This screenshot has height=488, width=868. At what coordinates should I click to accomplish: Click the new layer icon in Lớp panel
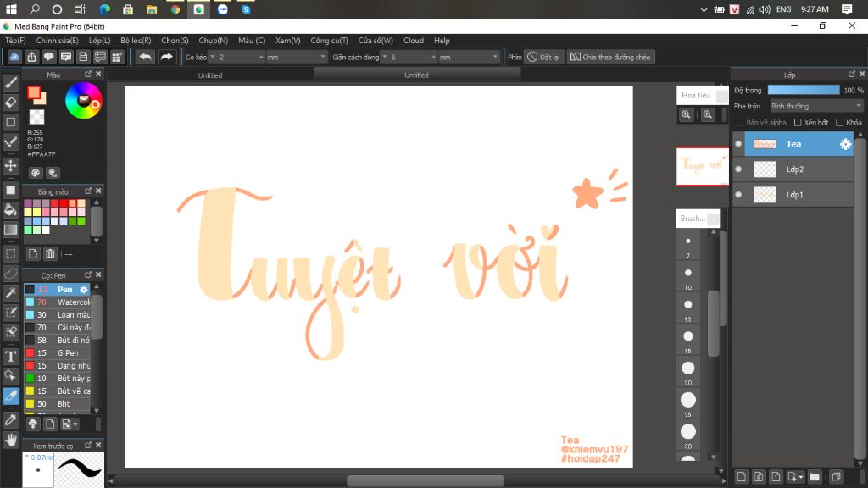[741, 476]
